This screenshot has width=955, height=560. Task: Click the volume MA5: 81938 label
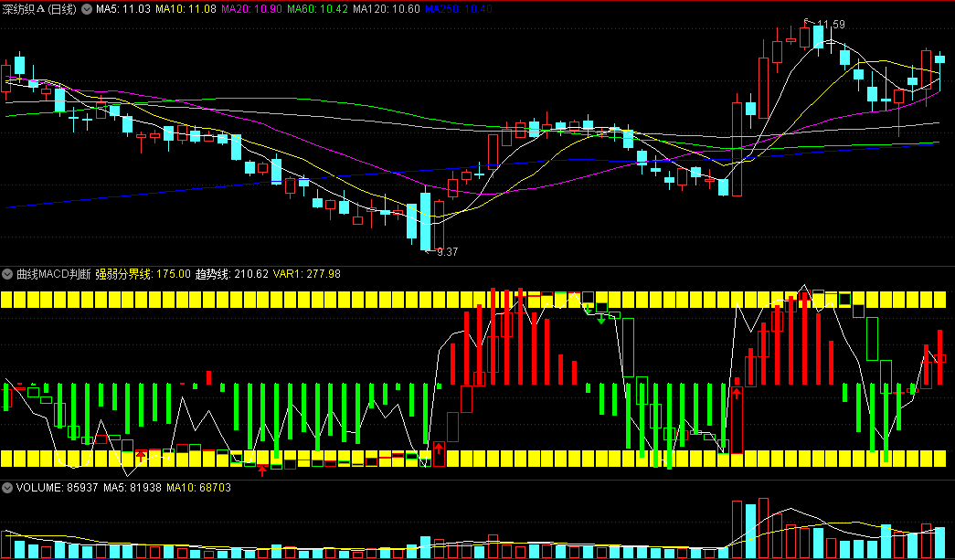[x=133, y=488]
